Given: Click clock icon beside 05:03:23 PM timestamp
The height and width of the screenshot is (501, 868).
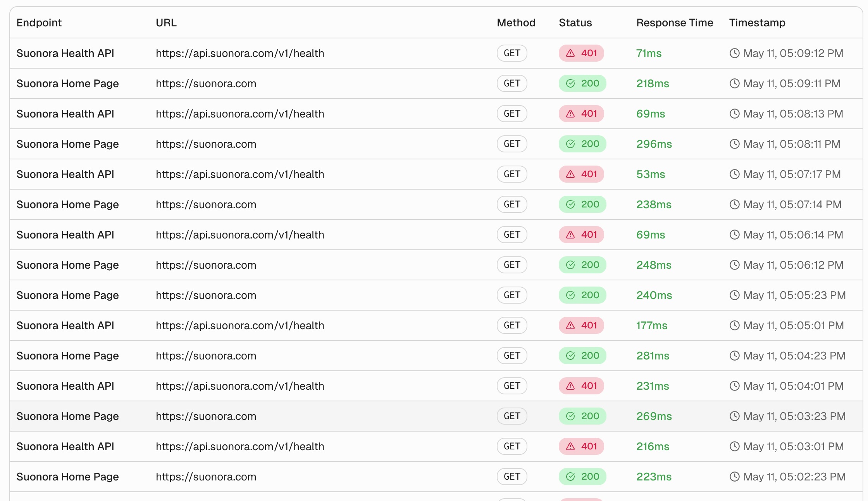Looking at the screenshot, I should [734, 416].
